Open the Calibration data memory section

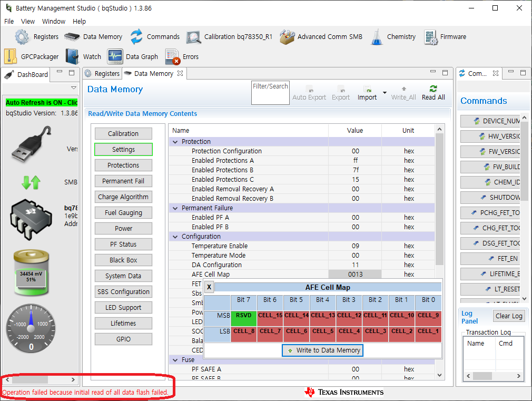coord(123,133)
